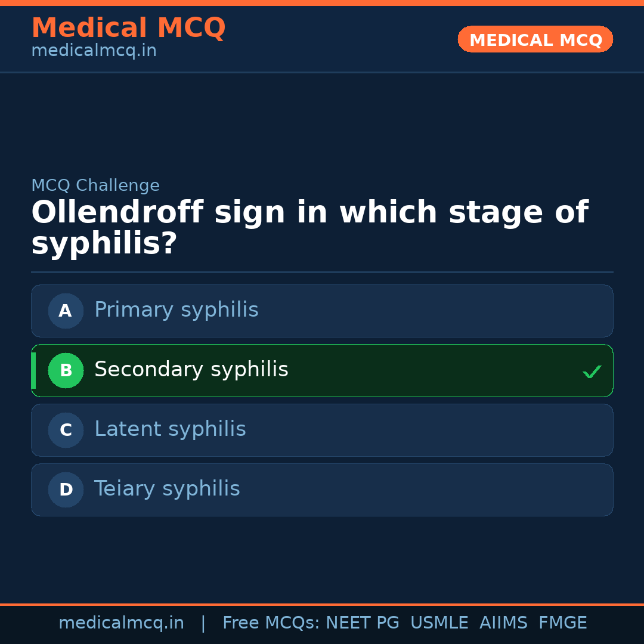644x644 pixels.
Task: Click the orange divider line below the question area
Action: [x=322, y=272]
